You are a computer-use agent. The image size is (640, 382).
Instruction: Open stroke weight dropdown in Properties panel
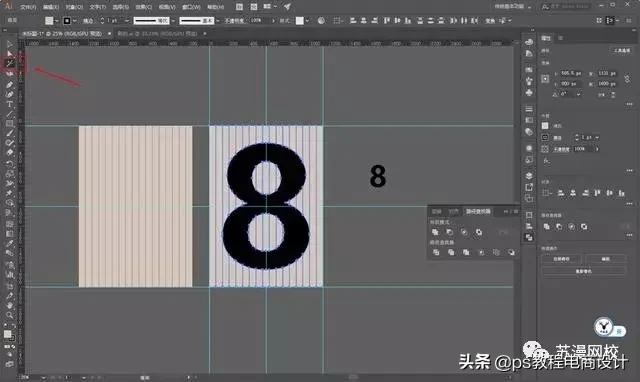(597, 138)
